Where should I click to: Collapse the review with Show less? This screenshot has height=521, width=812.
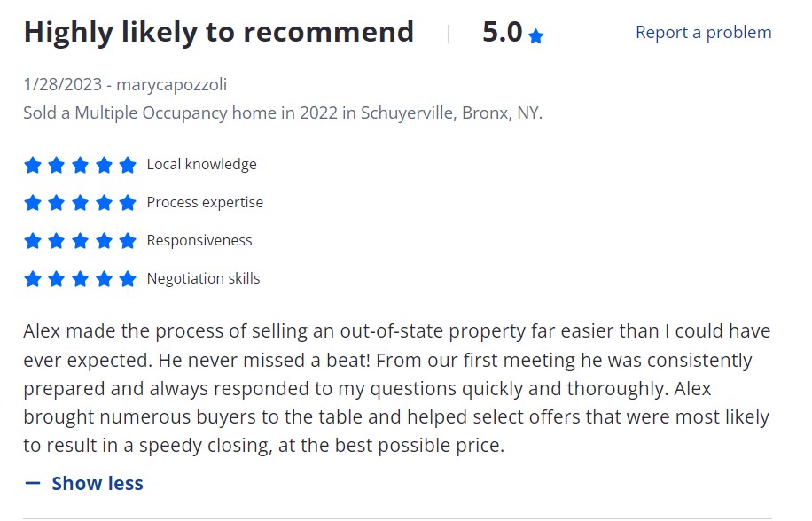[97, 483]
